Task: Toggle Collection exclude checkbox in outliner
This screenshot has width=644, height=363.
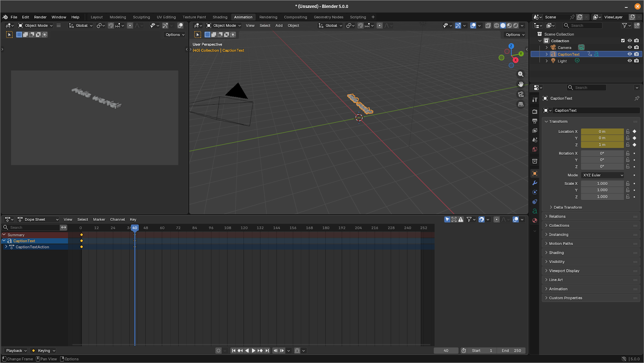Action: click(623, 41)
